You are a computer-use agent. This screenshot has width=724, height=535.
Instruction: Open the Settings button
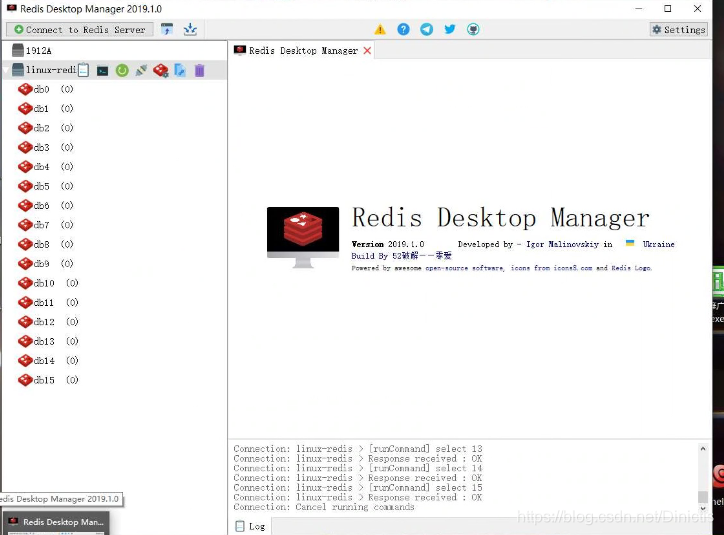[x=678, y=30]
